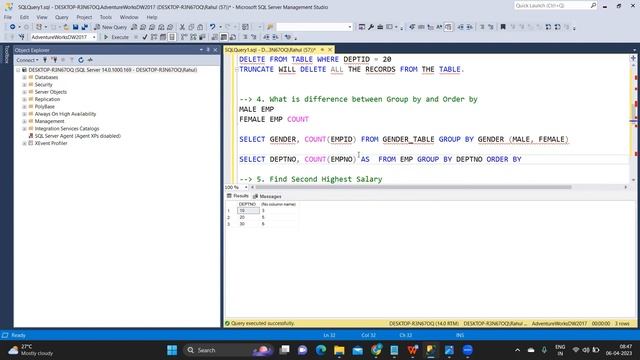Click the editor vertical scrollbar thumb
The height and width of the screenshot is (360, 640).
pos(633,112)
